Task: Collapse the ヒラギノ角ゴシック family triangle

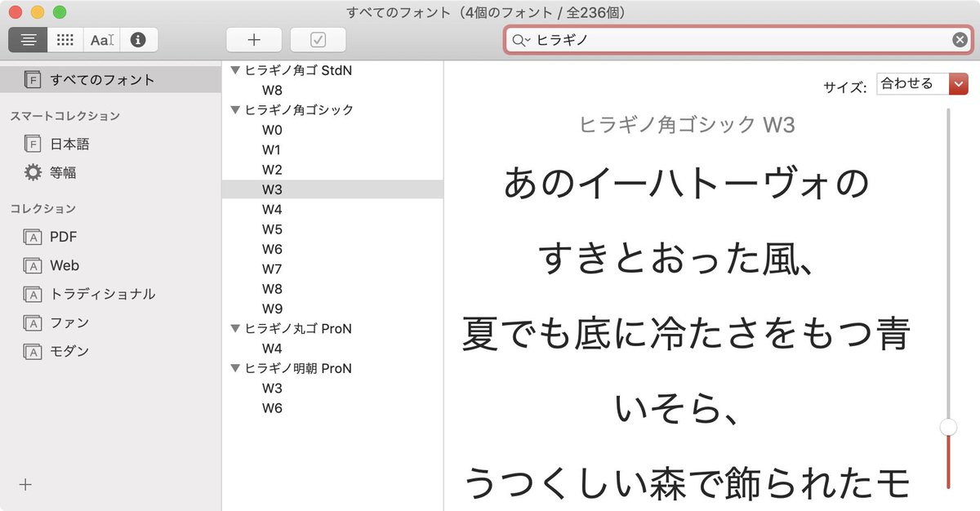Action: [234, 109]
